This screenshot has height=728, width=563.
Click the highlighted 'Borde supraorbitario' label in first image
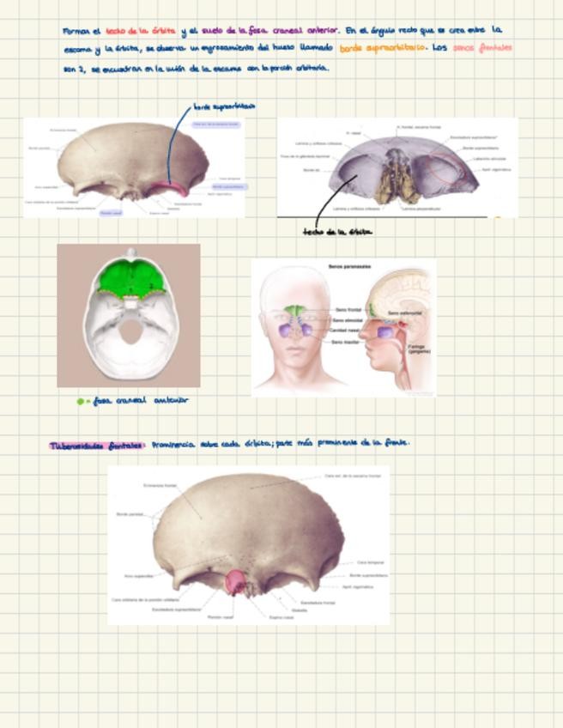pyautogui.click(x=230, y=186)
